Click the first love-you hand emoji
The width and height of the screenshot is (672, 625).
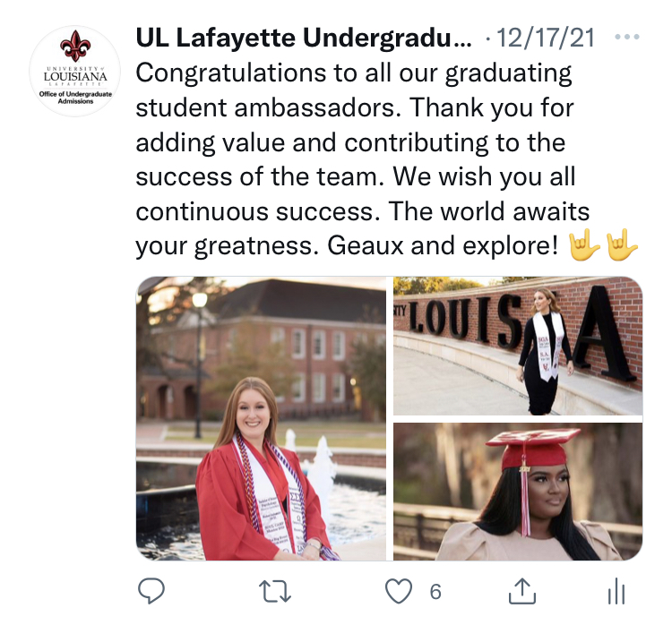point(583,245)
